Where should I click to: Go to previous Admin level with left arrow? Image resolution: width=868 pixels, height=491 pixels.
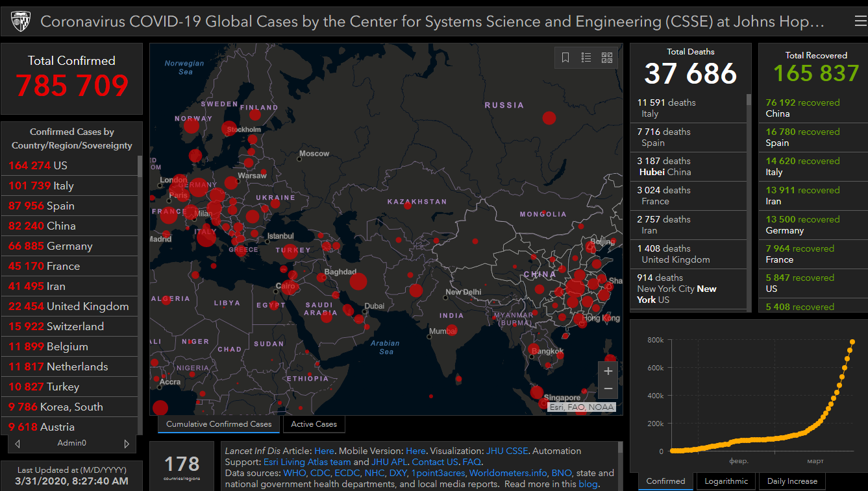pyautogui.click(x=18, y=444)
